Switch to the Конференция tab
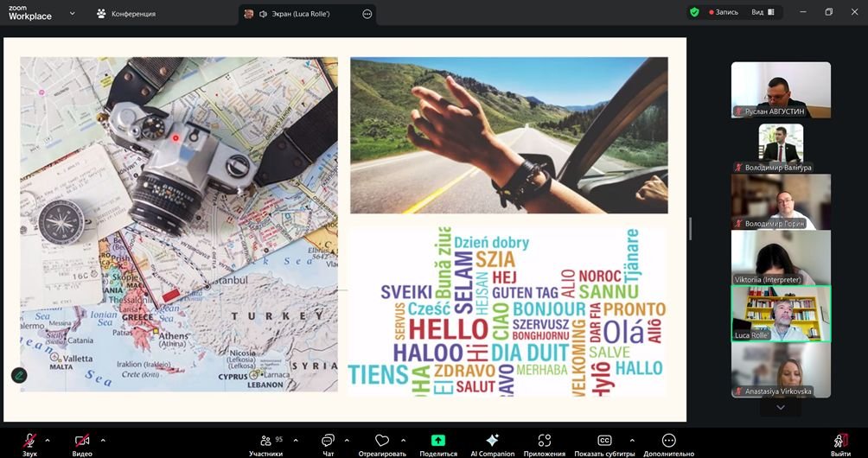This screenshot has height=458, width=868. (126, 14)
